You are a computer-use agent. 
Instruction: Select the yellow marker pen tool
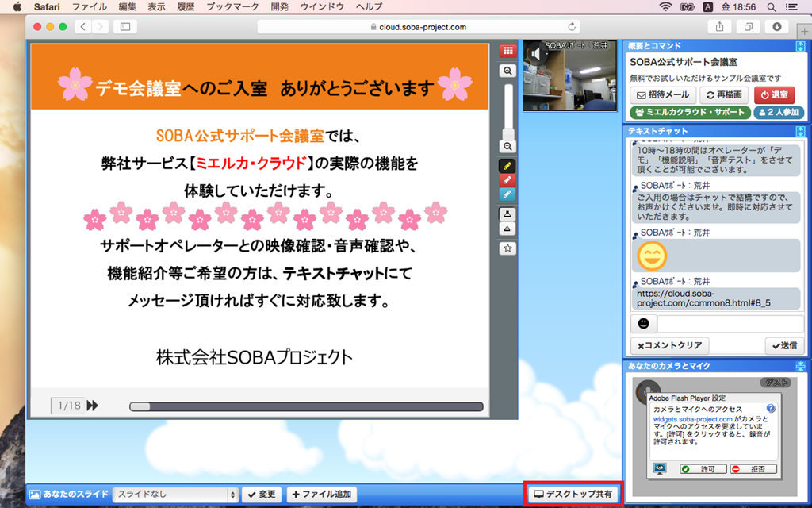507,166
